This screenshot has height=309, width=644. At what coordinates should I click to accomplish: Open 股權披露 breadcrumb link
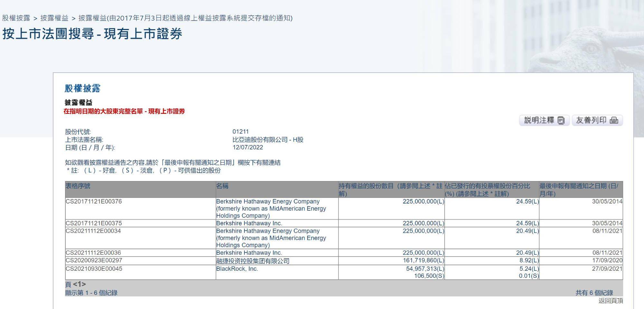tap(16, 18)
